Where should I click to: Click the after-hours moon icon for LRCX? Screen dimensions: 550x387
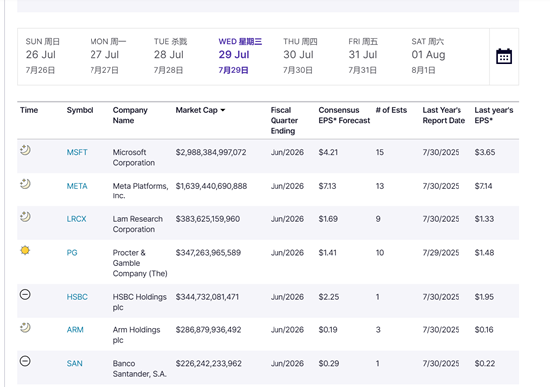pos(25,217)
